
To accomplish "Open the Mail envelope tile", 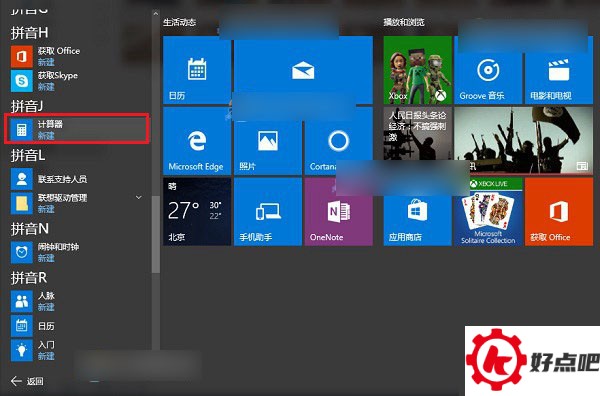I will click(303, 70).
